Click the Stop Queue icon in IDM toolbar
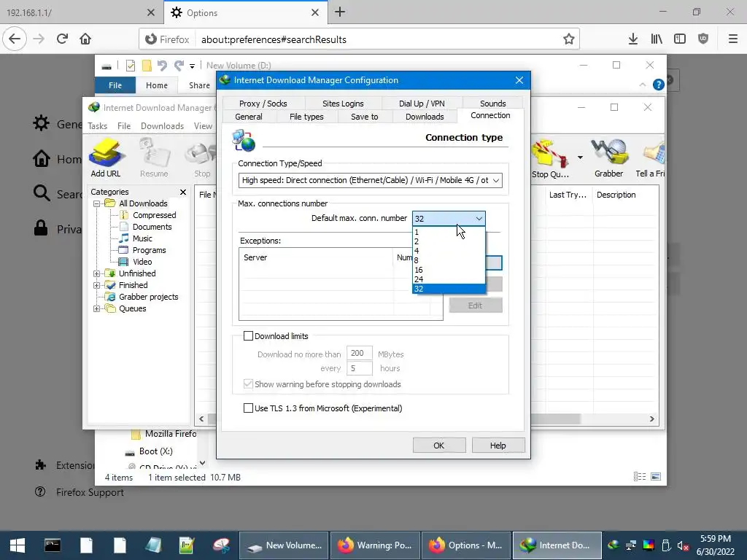This screenshot has height=560, width=747. (550, 158)
